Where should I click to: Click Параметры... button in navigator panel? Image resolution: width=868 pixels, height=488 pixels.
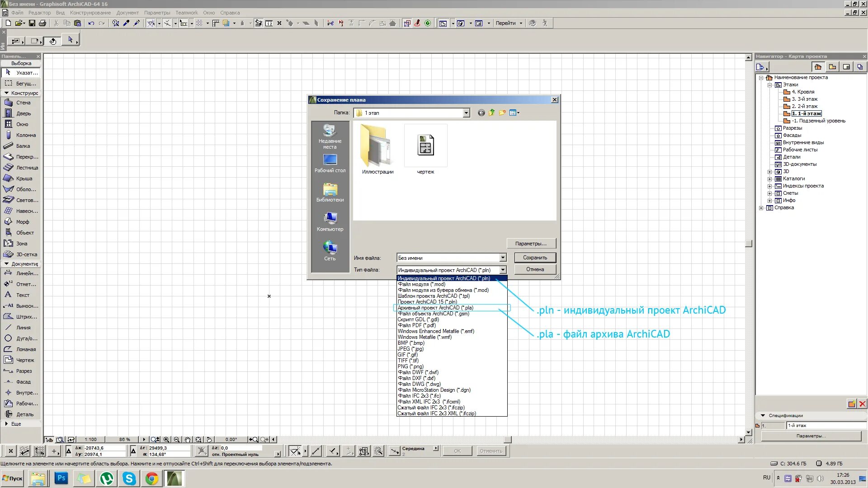tap(811, 436)
